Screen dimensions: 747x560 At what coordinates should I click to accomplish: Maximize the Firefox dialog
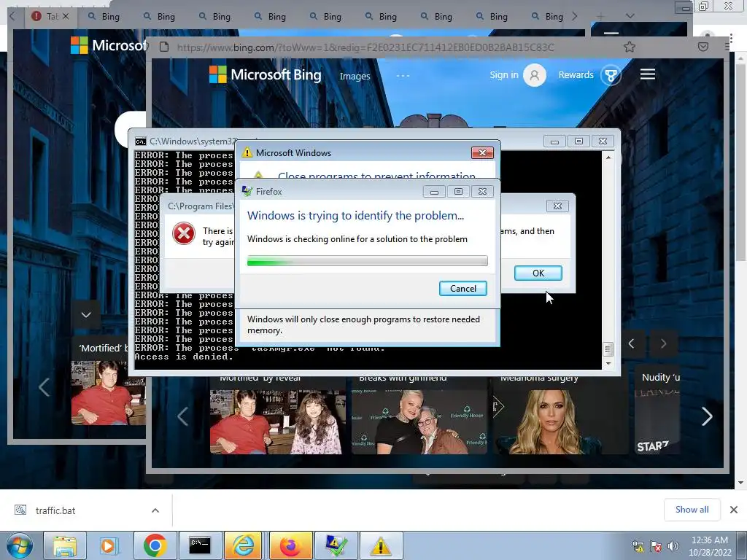coord(458,192)
